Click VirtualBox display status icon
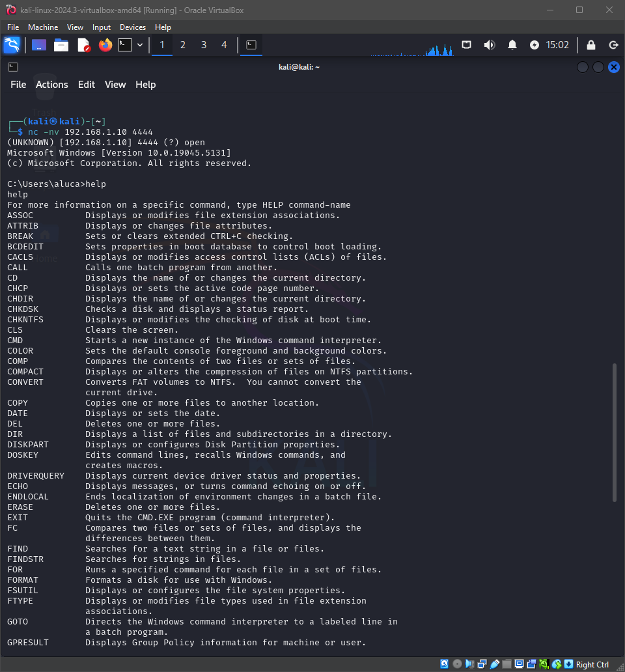Screen dimensions: 625x672 [519, 664]
